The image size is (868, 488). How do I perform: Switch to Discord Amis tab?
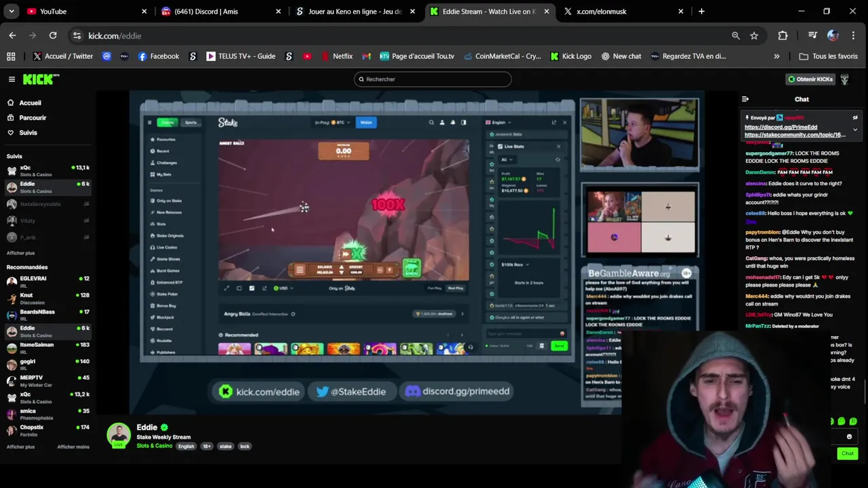click(221, 12)
